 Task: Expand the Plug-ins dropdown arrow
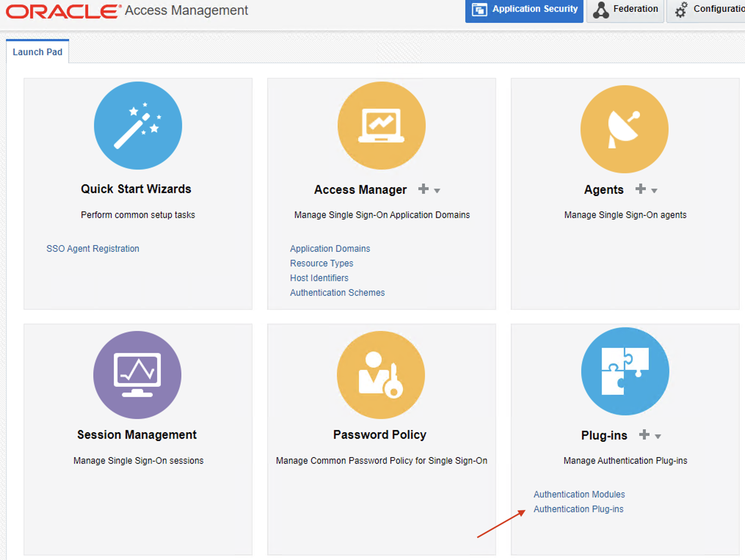[658, 437]
